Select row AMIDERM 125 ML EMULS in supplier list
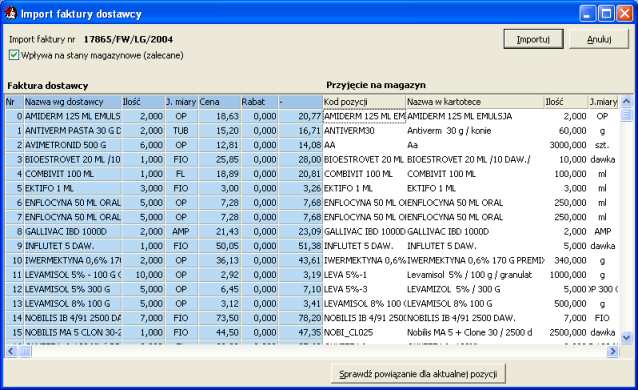638x390 pixels. [x=72, y=116]
